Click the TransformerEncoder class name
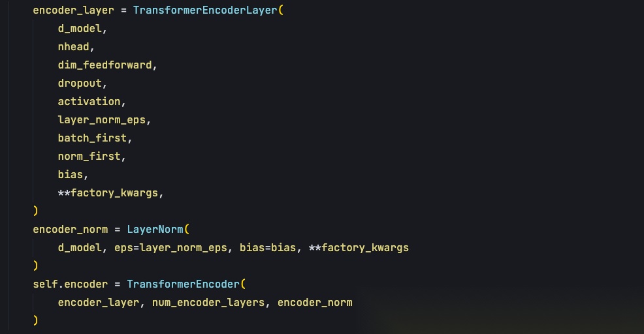Image resolution: width=644 pixels, height=334 pixels. pyautogui.click(x=183, y=284)
